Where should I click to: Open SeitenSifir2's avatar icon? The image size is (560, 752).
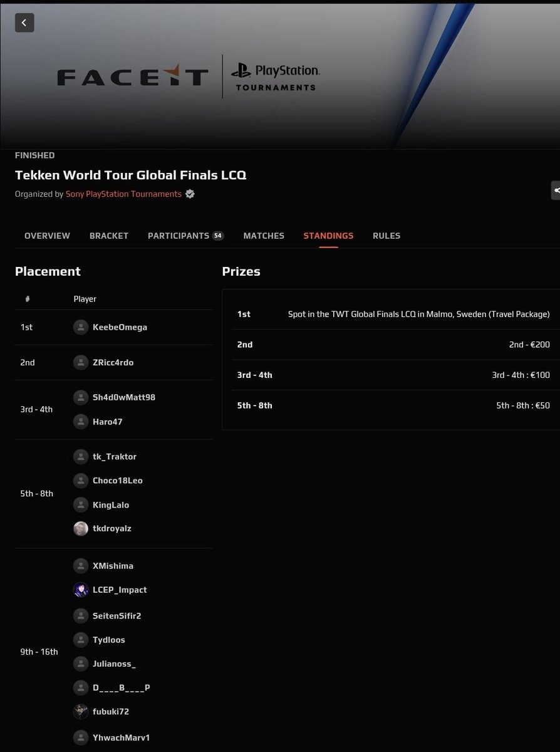[81, 616]
